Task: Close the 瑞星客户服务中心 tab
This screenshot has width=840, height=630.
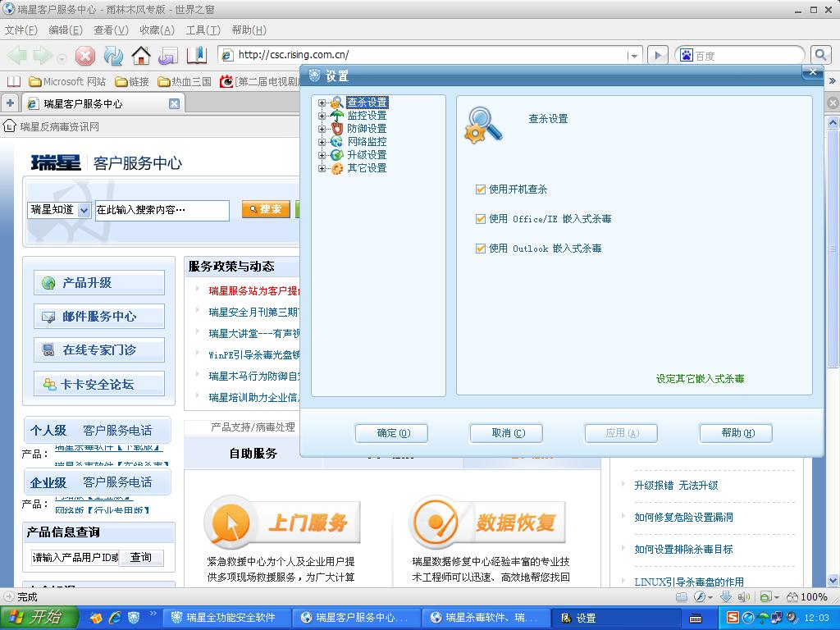Action: click(174, 104)
